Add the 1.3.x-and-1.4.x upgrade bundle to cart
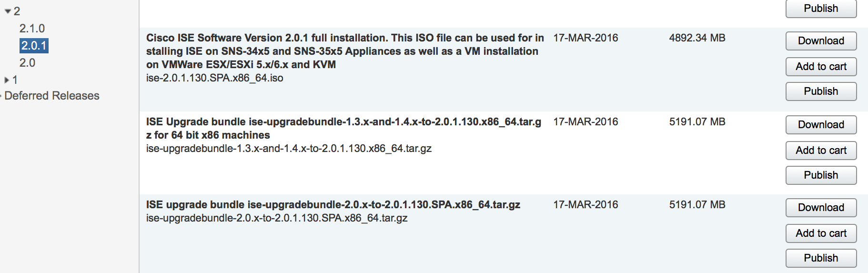This screenshot has width=868, height=273. tap(820, 151)
